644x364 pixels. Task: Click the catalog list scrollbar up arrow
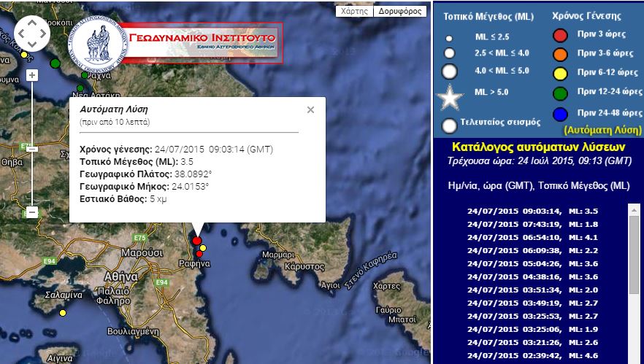click(633, 209)
